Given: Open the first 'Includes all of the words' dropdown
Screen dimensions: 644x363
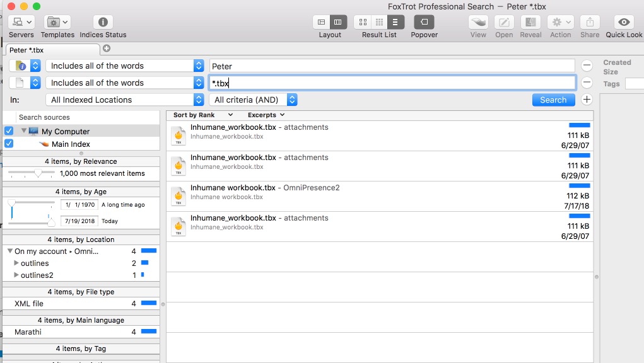Looking at the screenshot, I should (x=125, y=66).
